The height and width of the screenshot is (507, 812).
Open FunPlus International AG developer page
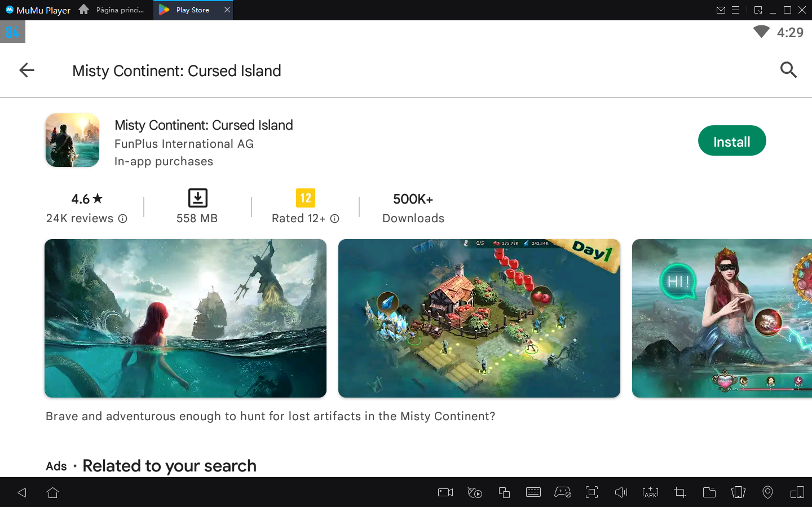(184, 144)
